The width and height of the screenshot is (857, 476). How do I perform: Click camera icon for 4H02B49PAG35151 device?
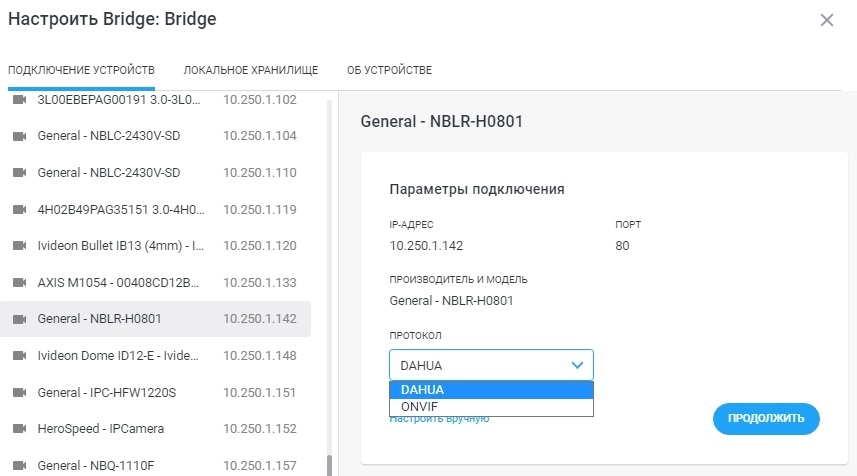(20, 209)
